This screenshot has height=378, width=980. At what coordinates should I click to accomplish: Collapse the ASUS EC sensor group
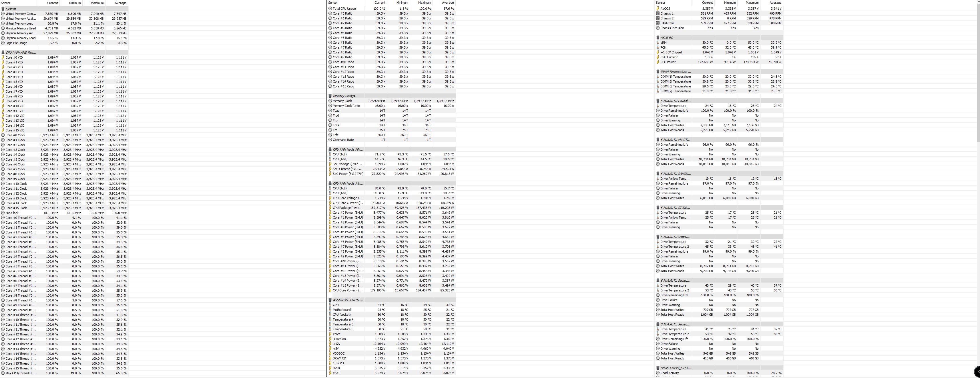[666, 38]
